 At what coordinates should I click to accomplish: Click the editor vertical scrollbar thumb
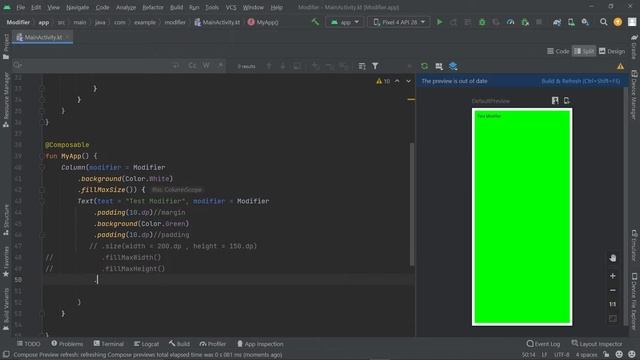pos(412,204)
